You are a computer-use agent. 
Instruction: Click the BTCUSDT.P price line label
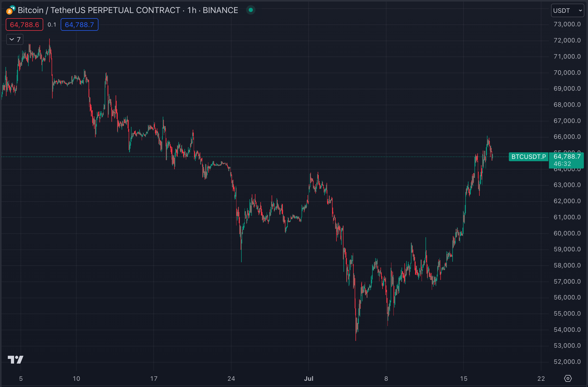pyautogui.click(x=528, y=157)
